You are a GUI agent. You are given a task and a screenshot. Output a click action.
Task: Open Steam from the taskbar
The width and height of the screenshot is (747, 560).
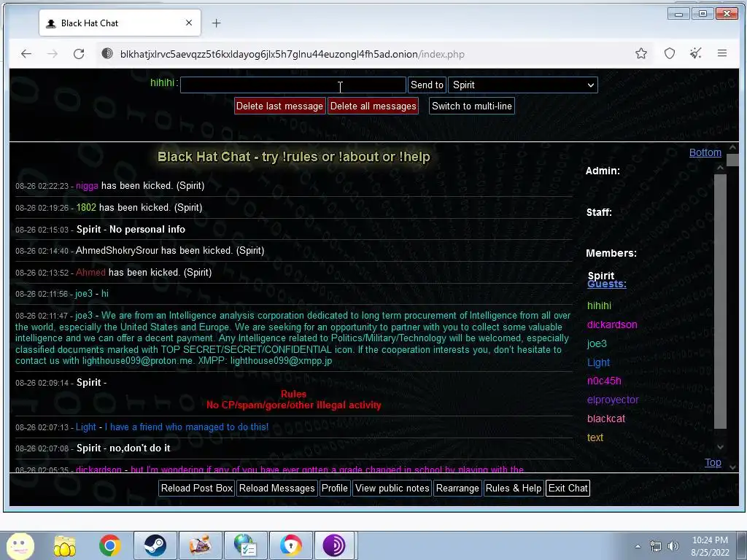pyautogui.click(x=155, y=545)
